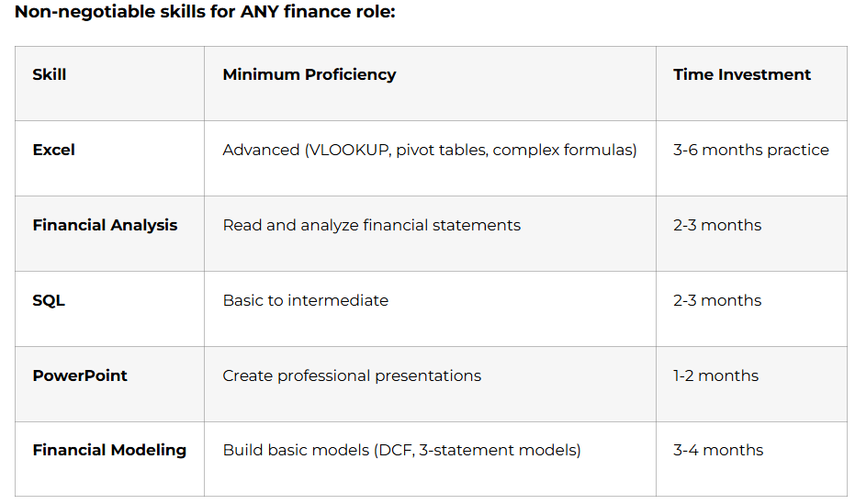Screen dimensions: 855x504
Task: Click 'Build basic models (DCF, 3-statement models)' cell
Action: point(401,451)
